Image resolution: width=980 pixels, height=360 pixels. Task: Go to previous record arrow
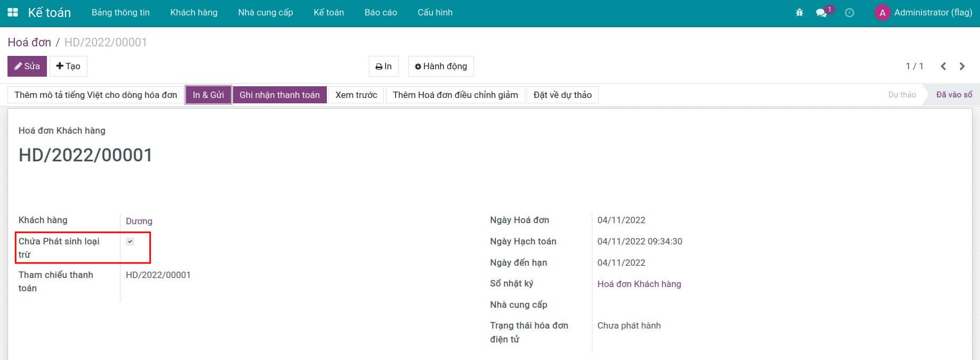pos(943,66)
